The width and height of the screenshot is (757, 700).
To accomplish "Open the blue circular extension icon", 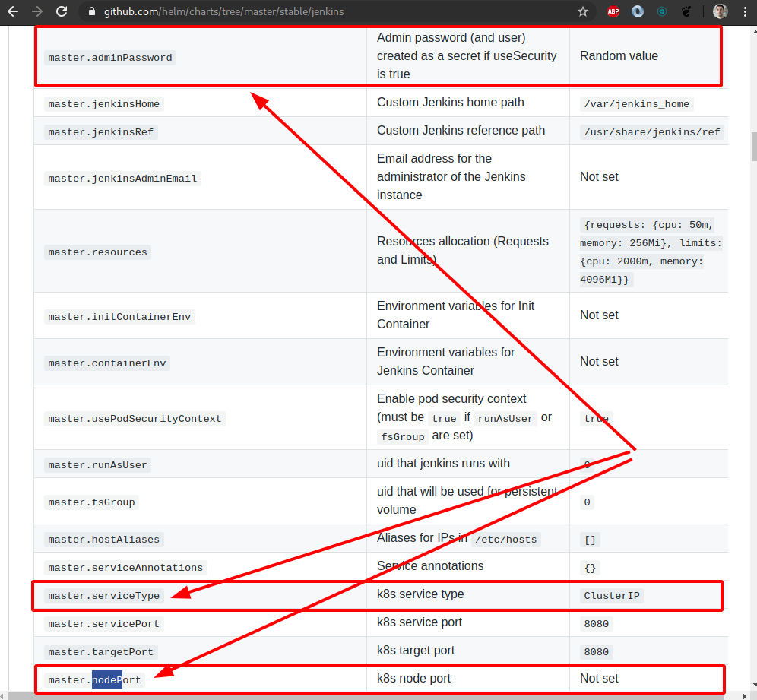I will [x=637, y=11].
